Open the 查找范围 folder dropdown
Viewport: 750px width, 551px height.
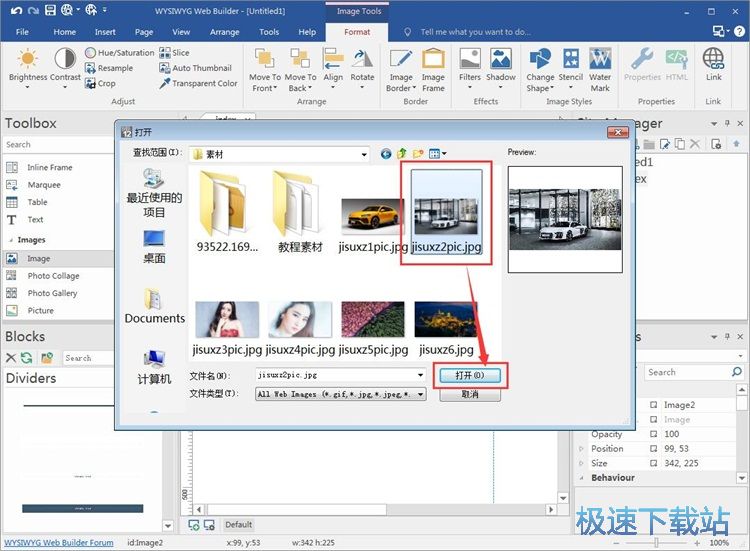coord(363,154)
